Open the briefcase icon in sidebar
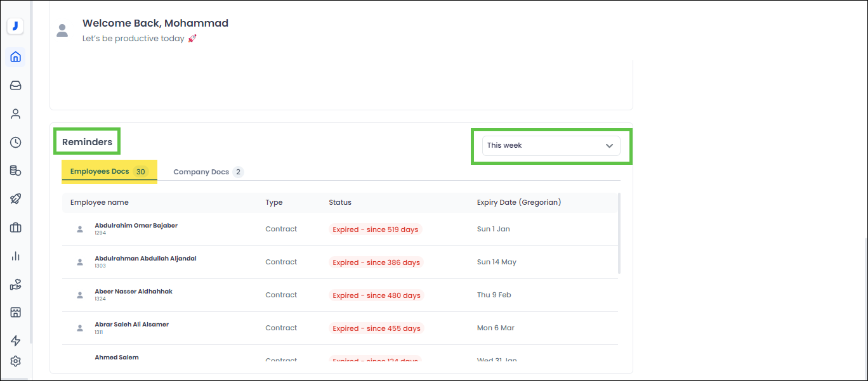The image size is (868, 381). pos(16,228)
